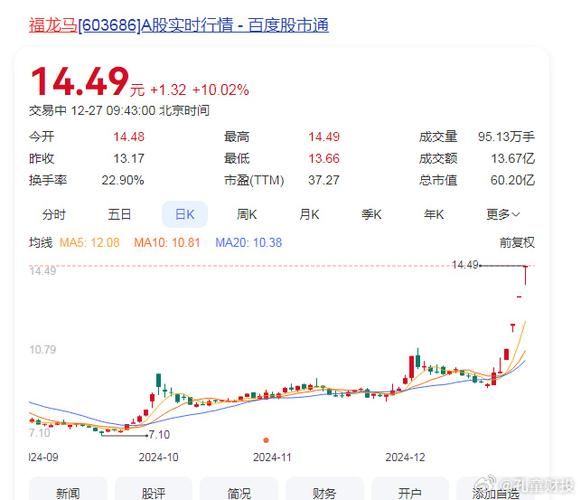Screen dimensions: 581x500
Task: Click the latest candlestick at 14.49
Action: [525, 275]
